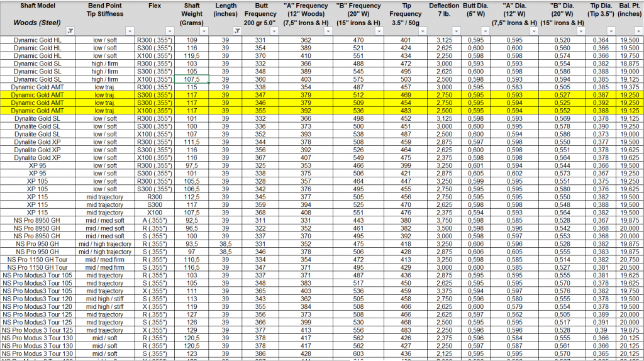The image size is (644, 361).
Task: Select butt frequency 347 in yellow AMT row
Action: [x=260, y=95]
